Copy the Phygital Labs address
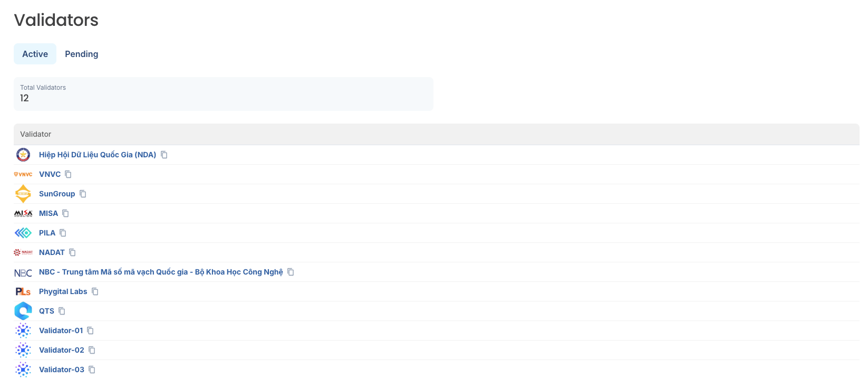Screen dimensions: 868x387 [x=95, y=291]
